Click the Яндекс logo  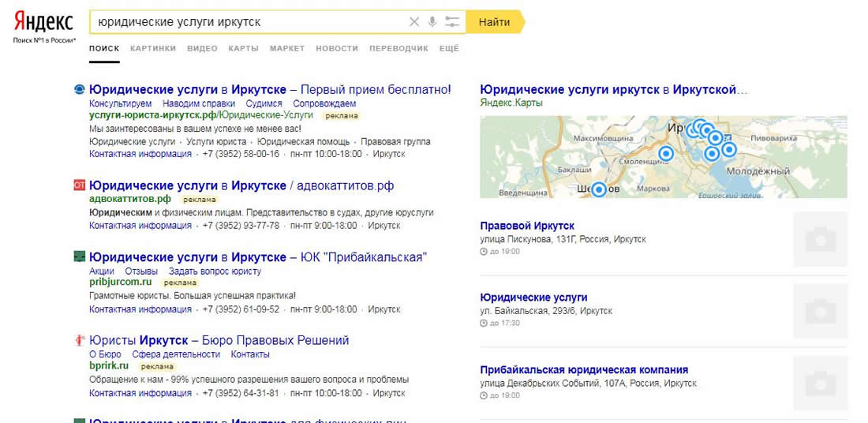(43, 21)
